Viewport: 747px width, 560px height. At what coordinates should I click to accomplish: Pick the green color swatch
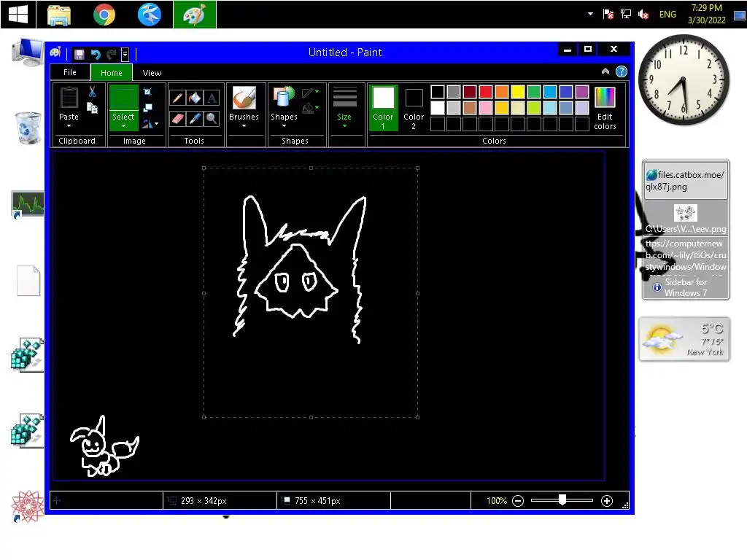point(534,92)
